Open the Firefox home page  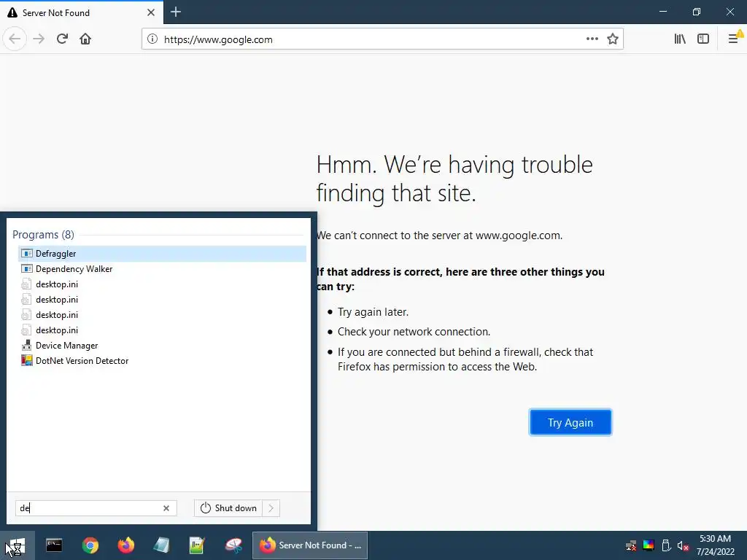pos(85,39)
